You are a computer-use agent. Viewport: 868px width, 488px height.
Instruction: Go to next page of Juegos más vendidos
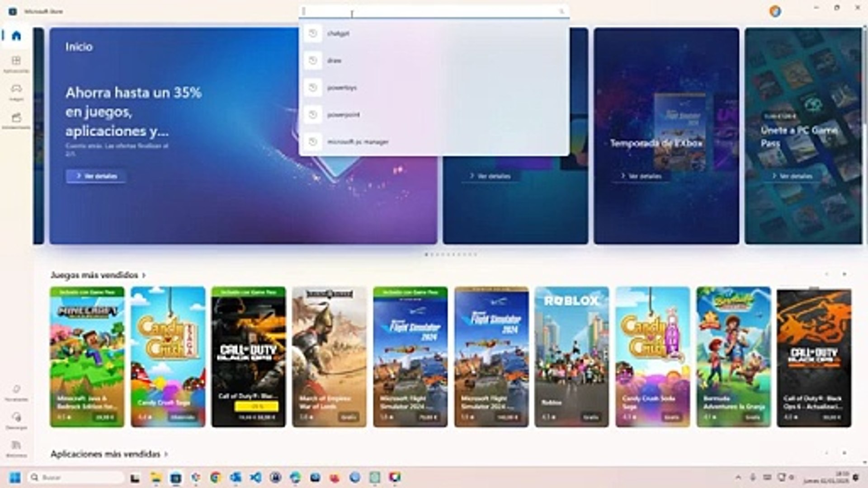[x=844, y=274]
